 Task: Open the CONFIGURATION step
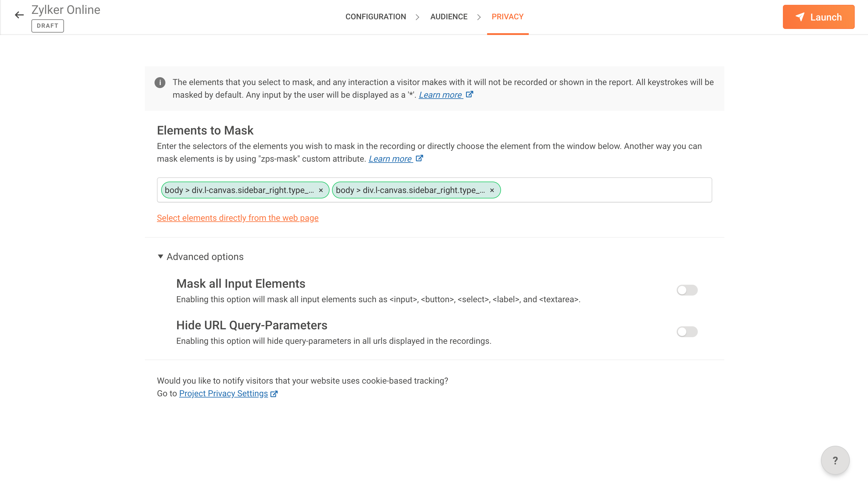coord(375,17)
